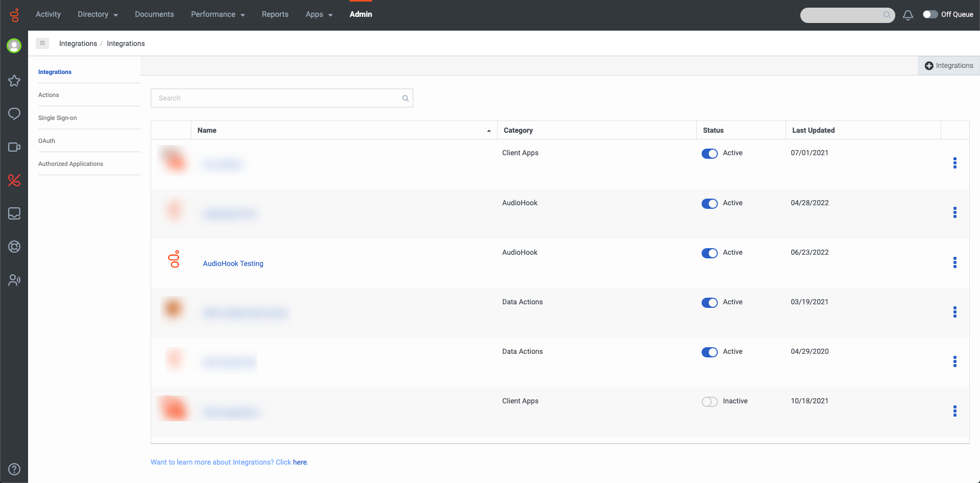The width and height of the screenshot is (980, 483).
Task: Expand the Performance dropdown menu
Action: tap(217, 14)
